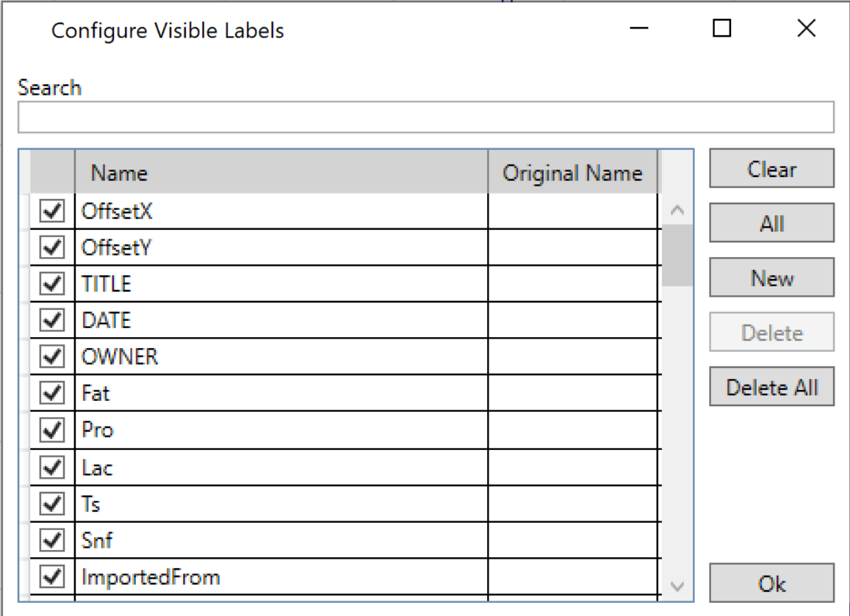Click the scroll up arrow in list
This screenshot has height=616, width=850.
coord(677,211)
